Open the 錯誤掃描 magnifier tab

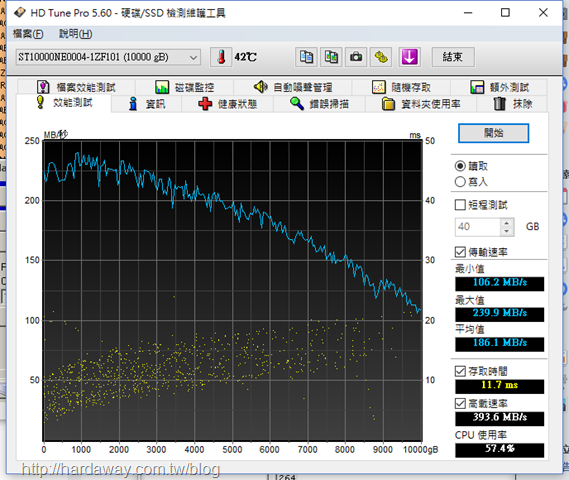319,104
